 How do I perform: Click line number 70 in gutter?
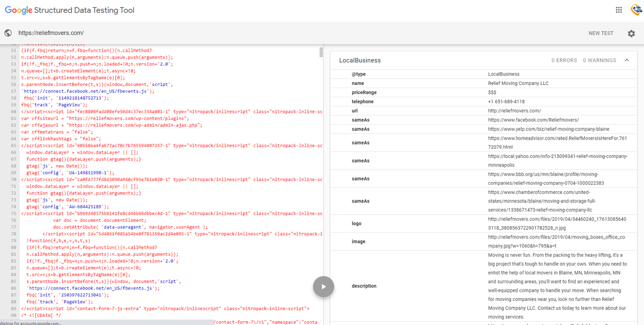point(13,179)
